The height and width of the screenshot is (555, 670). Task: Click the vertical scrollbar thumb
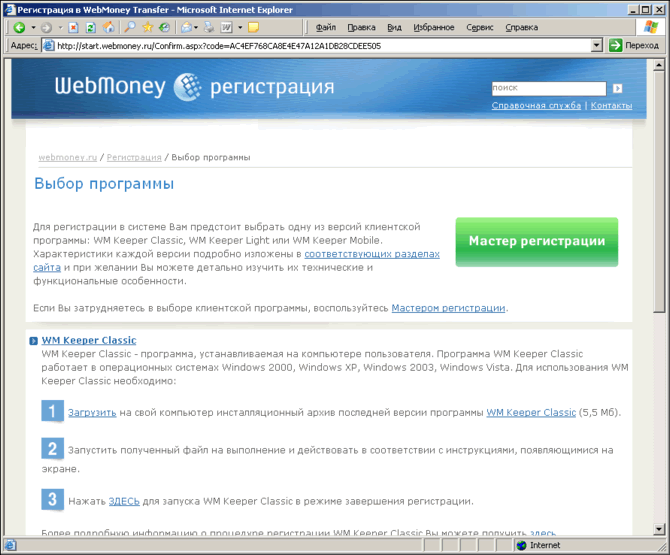658,192
